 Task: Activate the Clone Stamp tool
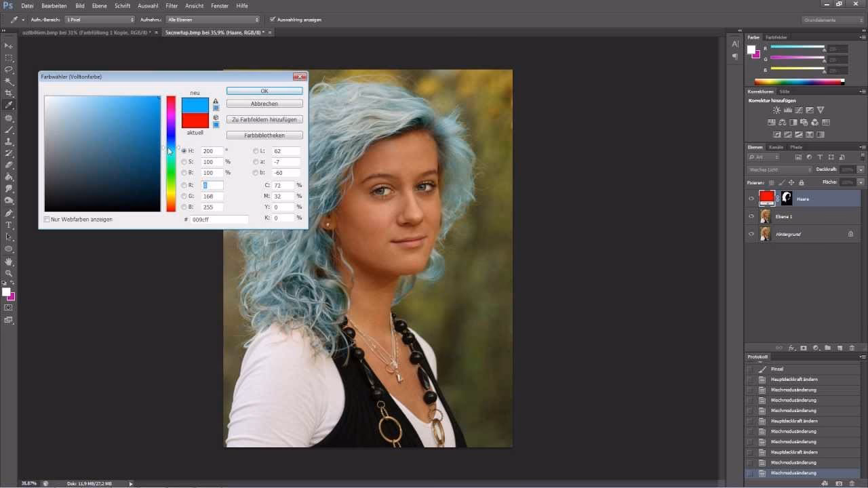coord(9,142)
